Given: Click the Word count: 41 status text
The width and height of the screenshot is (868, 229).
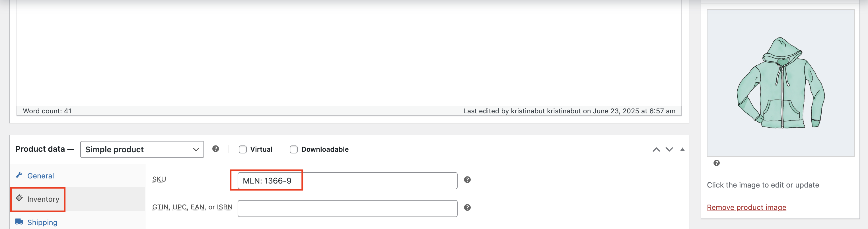Looking at the screenshot, I should click(x=47, y=111).
